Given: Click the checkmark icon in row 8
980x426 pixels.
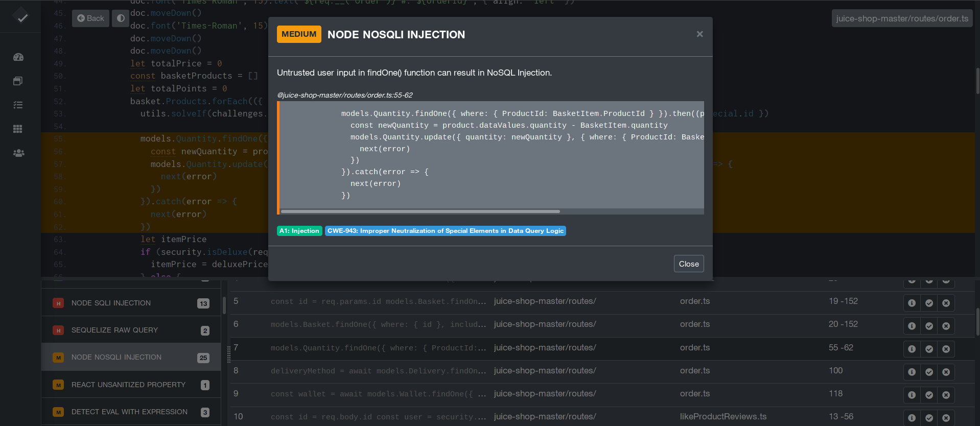Looking at the screenshot, I should click(929, 372).
